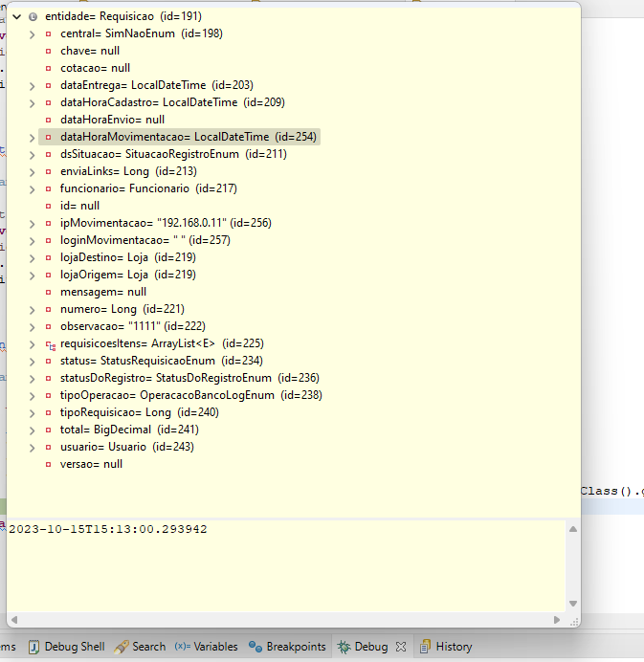
Task: Expand the loginMovimentacao node arrow
Action: click(x=33, y=241)
